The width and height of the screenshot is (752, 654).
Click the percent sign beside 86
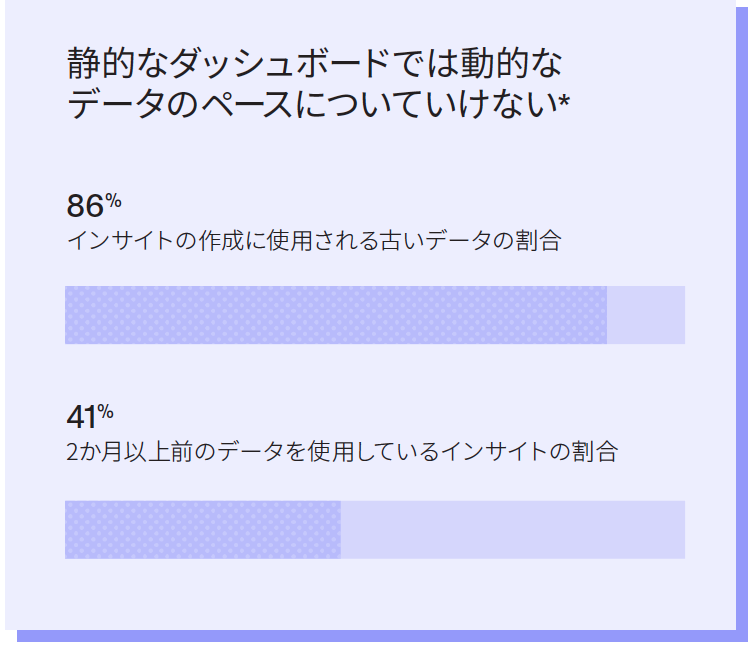pyautogui.click(x=113, y=200)
